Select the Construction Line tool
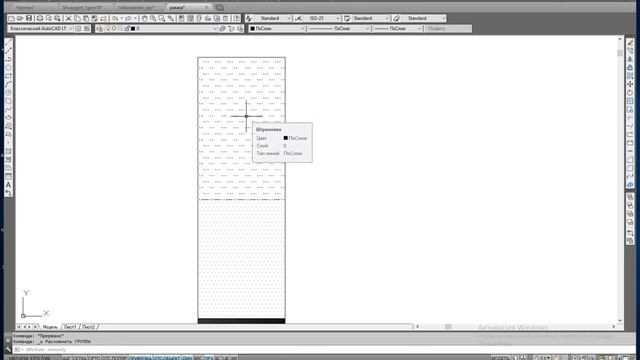Viewport: 640px width, 360px height. (x=8, y=51)
